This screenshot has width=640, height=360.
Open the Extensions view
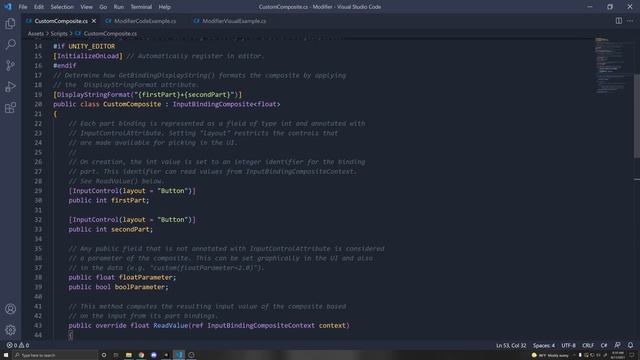pos(11,108)
